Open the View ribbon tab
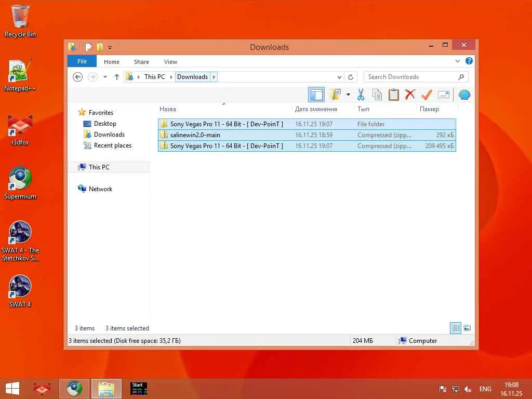Screen dimensions: 532x399 pyautogui.click(x=170, y=62)
